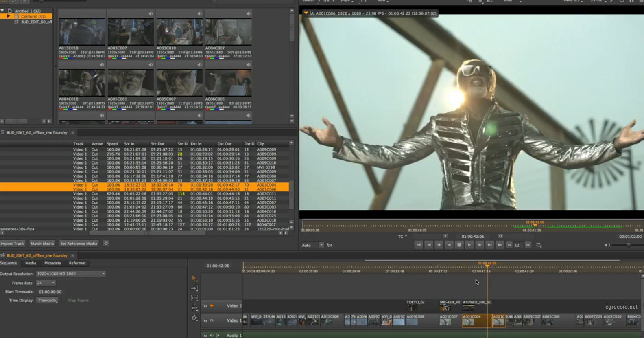Step forward one frame
The width and height of the screenshot is (644, 338).
coord(479,245)
